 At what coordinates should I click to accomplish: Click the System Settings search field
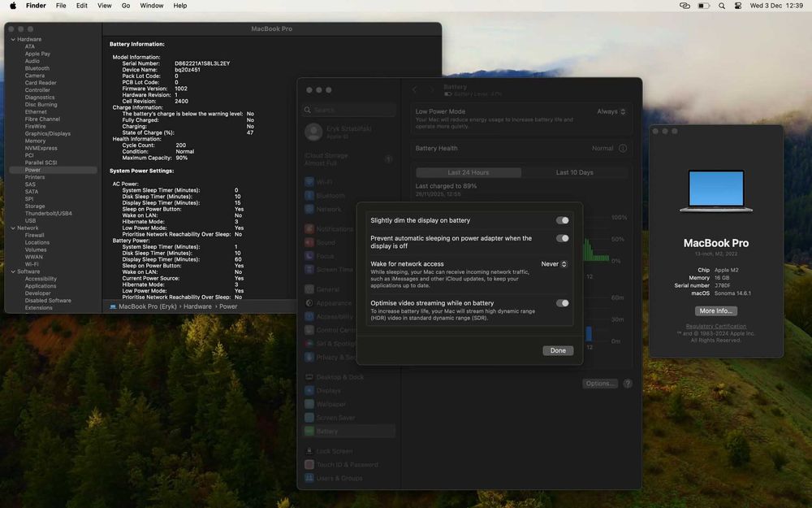pyautogui.click(x=349, y=110)
